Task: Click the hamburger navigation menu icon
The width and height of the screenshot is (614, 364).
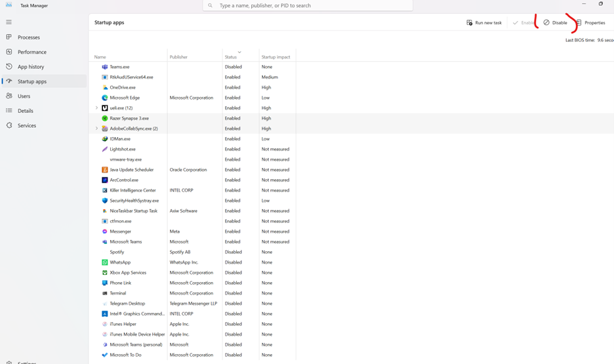Action: point(9,22)
